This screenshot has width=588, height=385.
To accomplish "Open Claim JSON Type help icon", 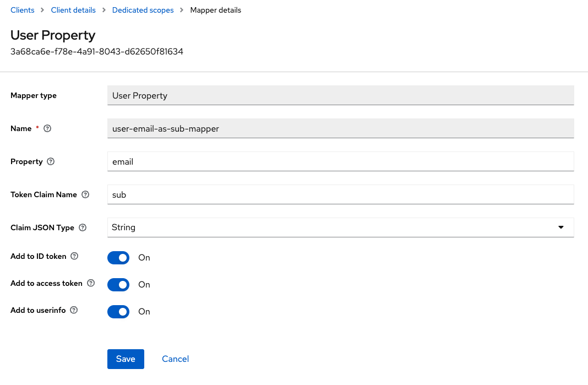I will coord(83,227).
